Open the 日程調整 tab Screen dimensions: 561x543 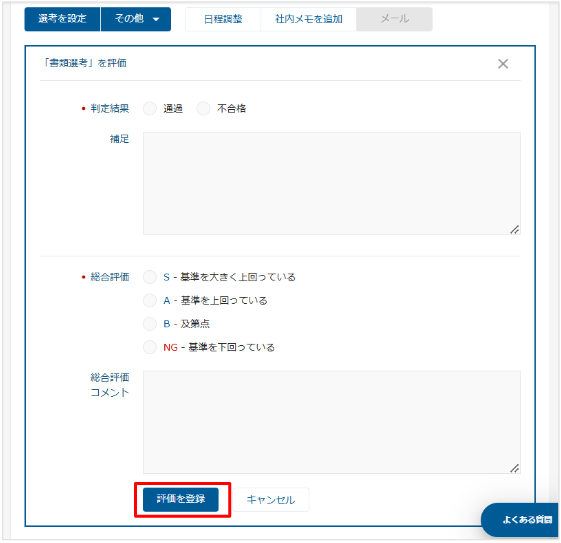[x=223, y=19]
